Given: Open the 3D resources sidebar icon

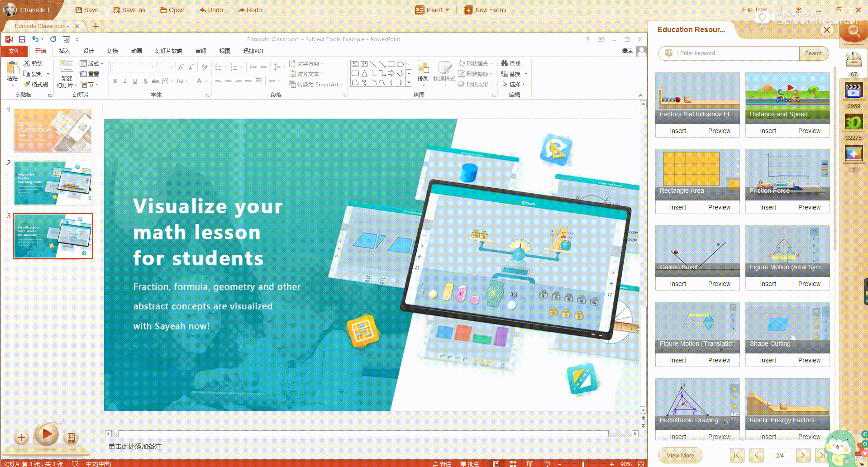Looking at the screenshot, I should coord(854,123).
